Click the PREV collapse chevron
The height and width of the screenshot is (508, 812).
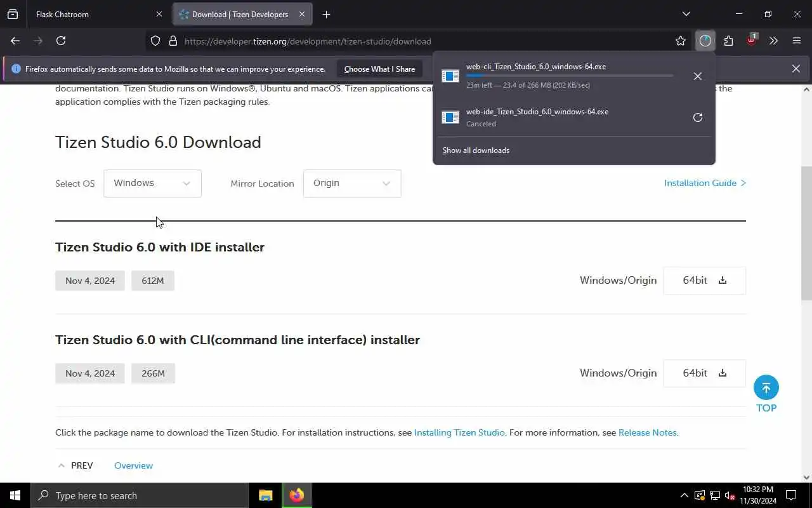[x=62, y=465]
